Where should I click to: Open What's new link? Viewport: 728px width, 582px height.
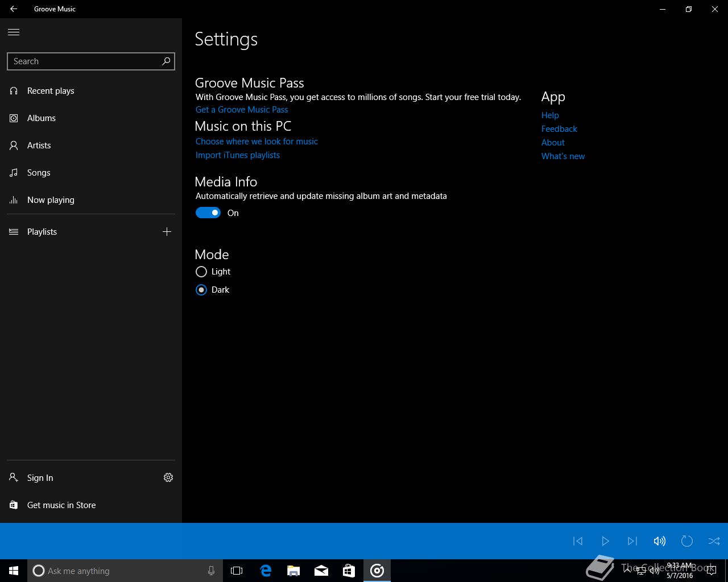pos(563,156)
